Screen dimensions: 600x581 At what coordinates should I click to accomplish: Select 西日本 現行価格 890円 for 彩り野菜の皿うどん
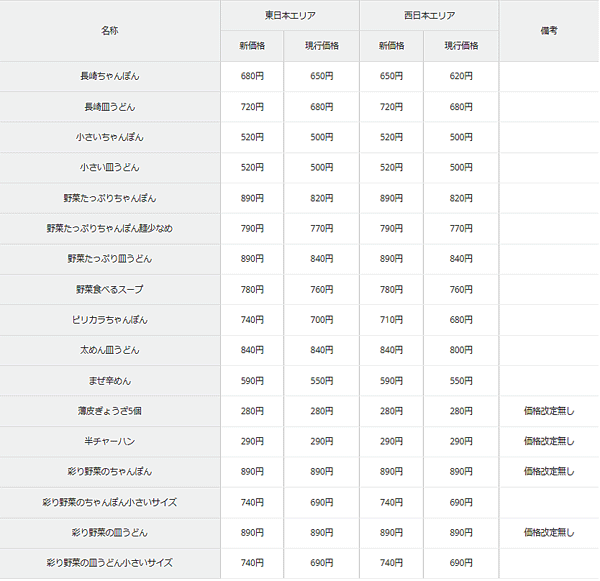coord(461,532)
